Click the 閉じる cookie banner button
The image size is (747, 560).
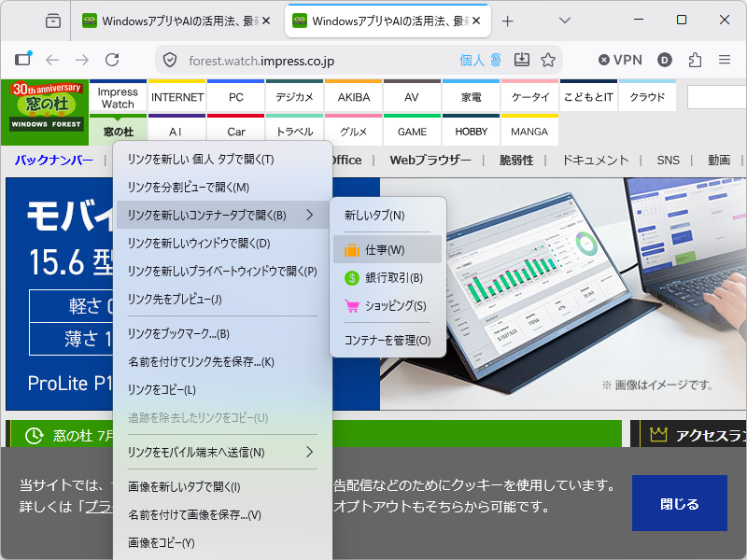[x=680, y=503]
